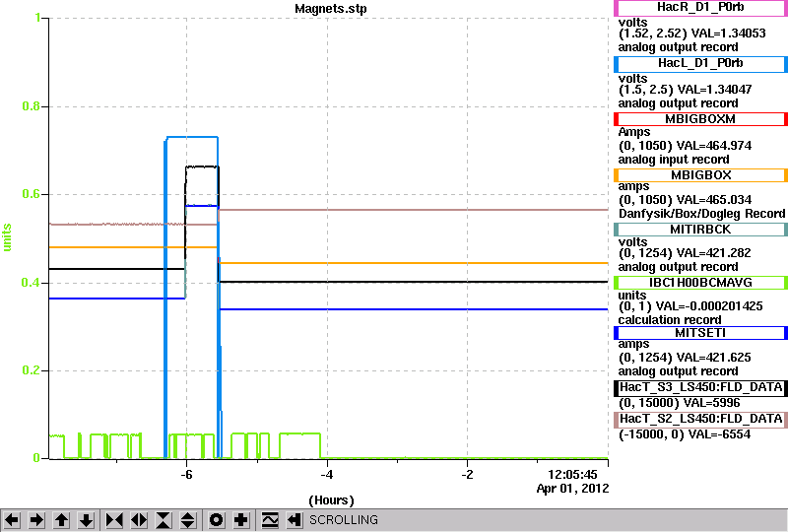
Task: Shift the plot up with the up arrow
Action: pos(61,519)
